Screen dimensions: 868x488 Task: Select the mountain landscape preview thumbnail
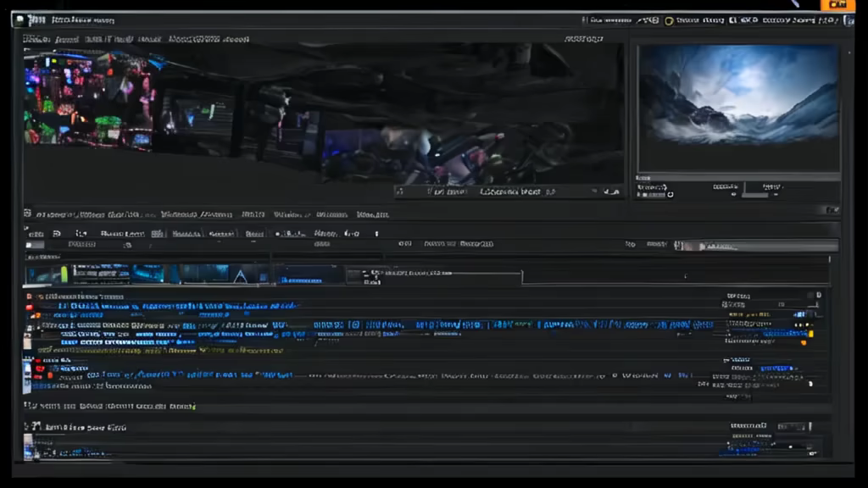click(737, 107)
